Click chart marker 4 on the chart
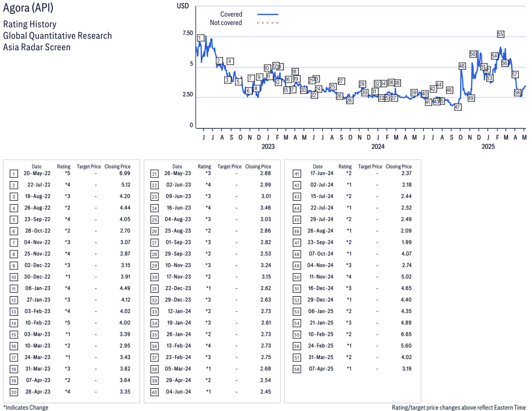The image size is (532, 411). tap(230, 61)
